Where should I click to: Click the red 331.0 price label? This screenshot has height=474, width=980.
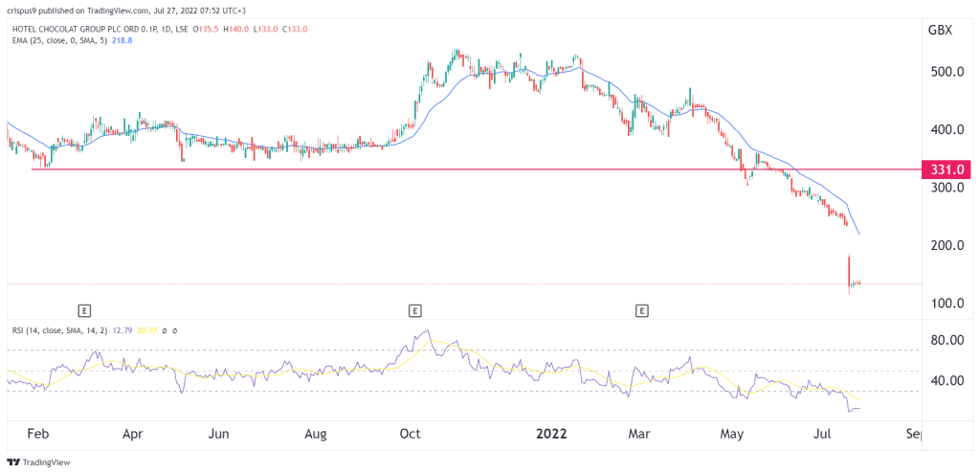tap(947, 169)
